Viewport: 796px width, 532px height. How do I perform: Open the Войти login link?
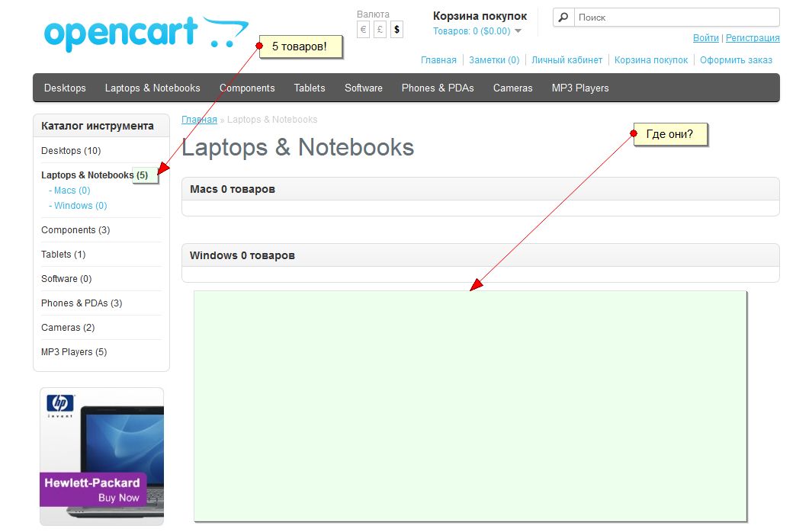tap(705, 38)
